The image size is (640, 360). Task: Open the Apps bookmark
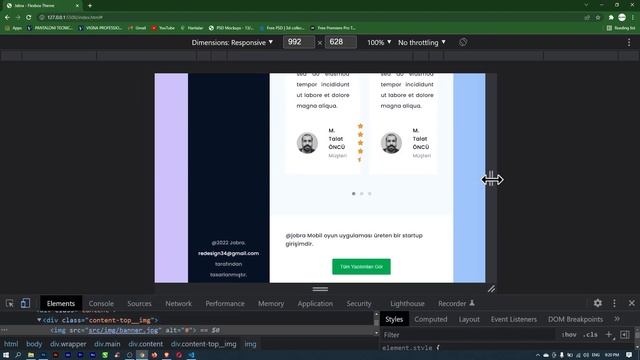pos(13,28)
